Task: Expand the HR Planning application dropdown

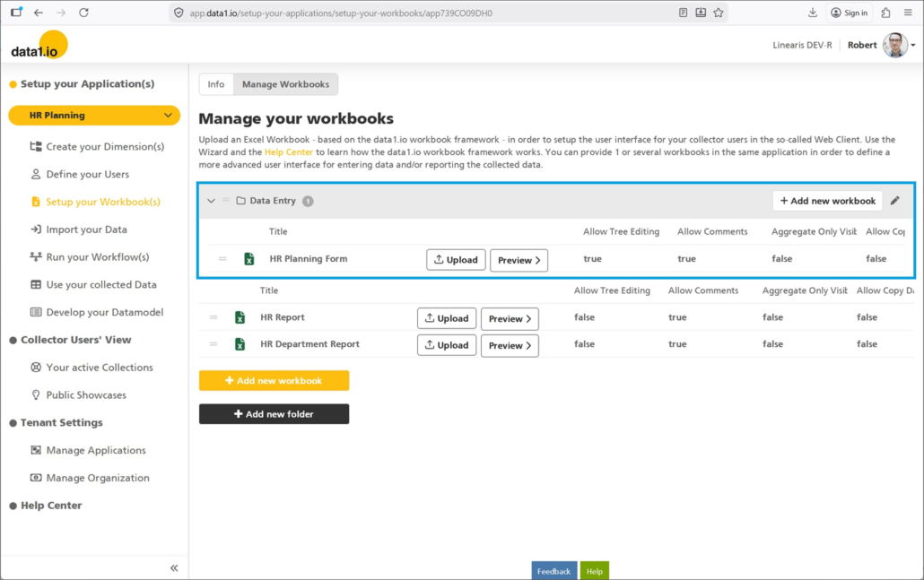Action: pyautogui.click(x=168, y=116)
